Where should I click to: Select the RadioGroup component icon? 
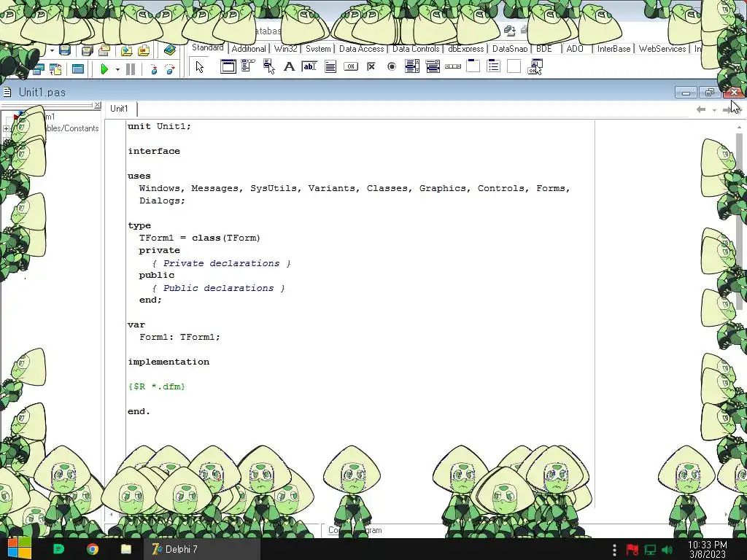pos(494,66)
